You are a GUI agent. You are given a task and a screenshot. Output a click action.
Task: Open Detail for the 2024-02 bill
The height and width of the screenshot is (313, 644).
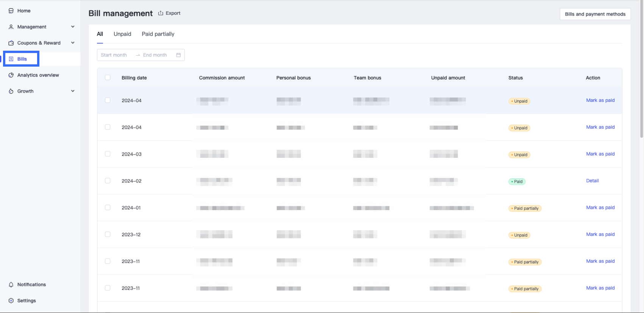click(x=592, y=181)
